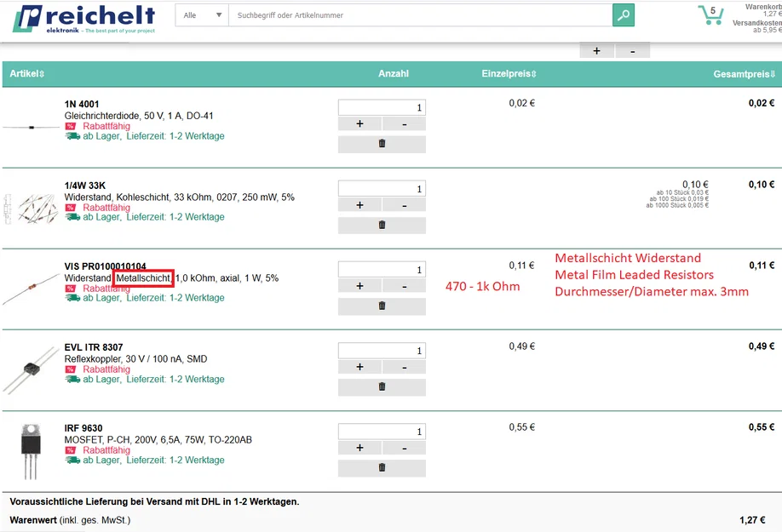Viewport: 782px width, 532px height.
Task: Click delivery truck icon for 1N 4001
Action: pos(72,136)
